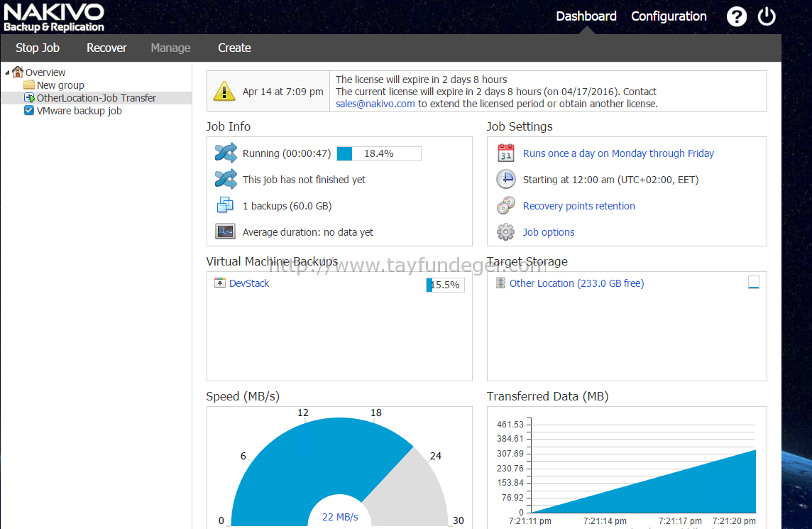Click the recovery points disc icon

point(506,206)
